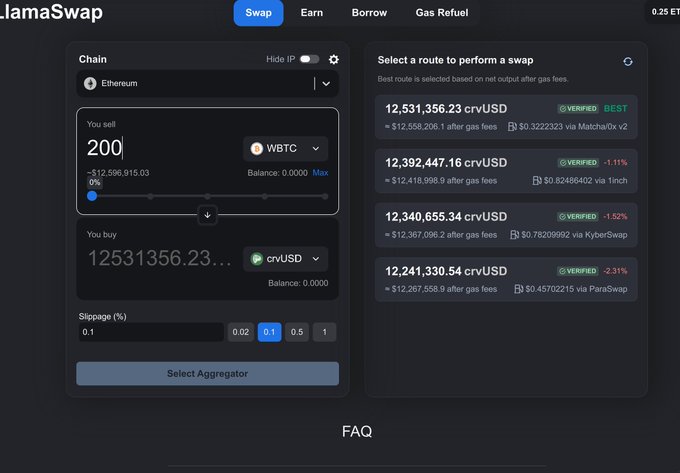Click gas pump icon in Matcha/0x v2 route
The image size is (680, 473).
tap(512, 127)
